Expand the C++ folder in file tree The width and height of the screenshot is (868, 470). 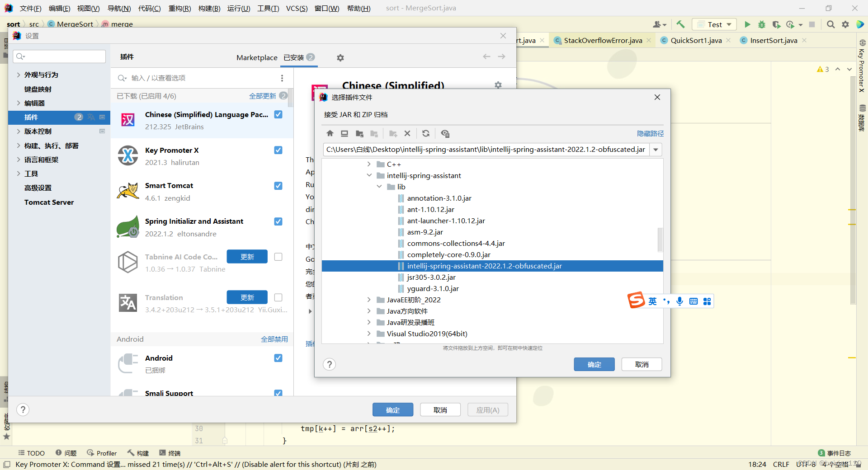[369, 164]
